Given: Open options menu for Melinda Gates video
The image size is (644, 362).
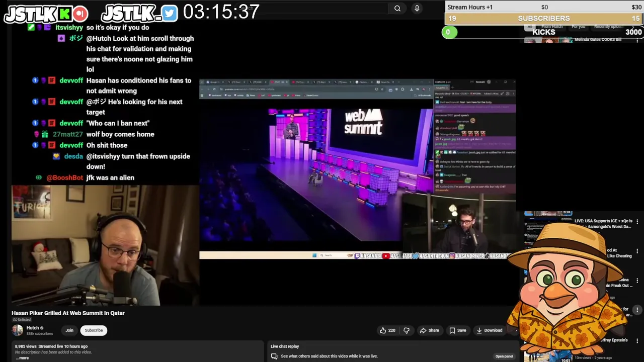Looking at the screenshot, I should (637, 40).
